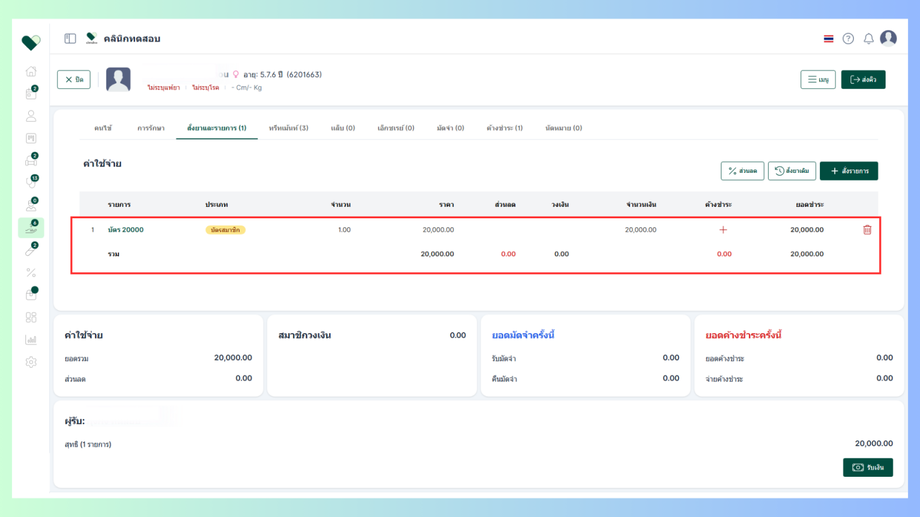The height and width of the screenshot is (517, 920).
Task: Open the นัดหมาย (0) tab
Action: point(563,128)
